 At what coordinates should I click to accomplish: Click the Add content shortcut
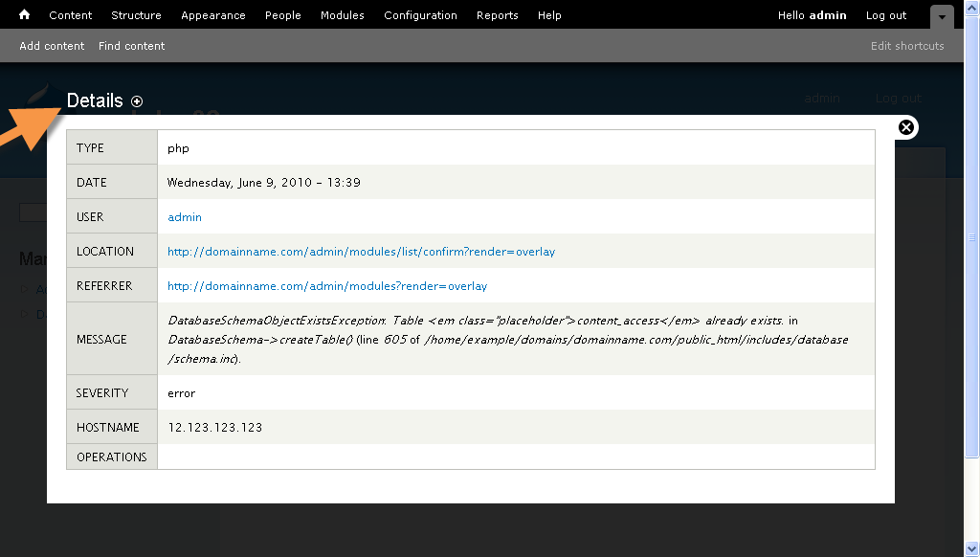[x=52, y=46]
